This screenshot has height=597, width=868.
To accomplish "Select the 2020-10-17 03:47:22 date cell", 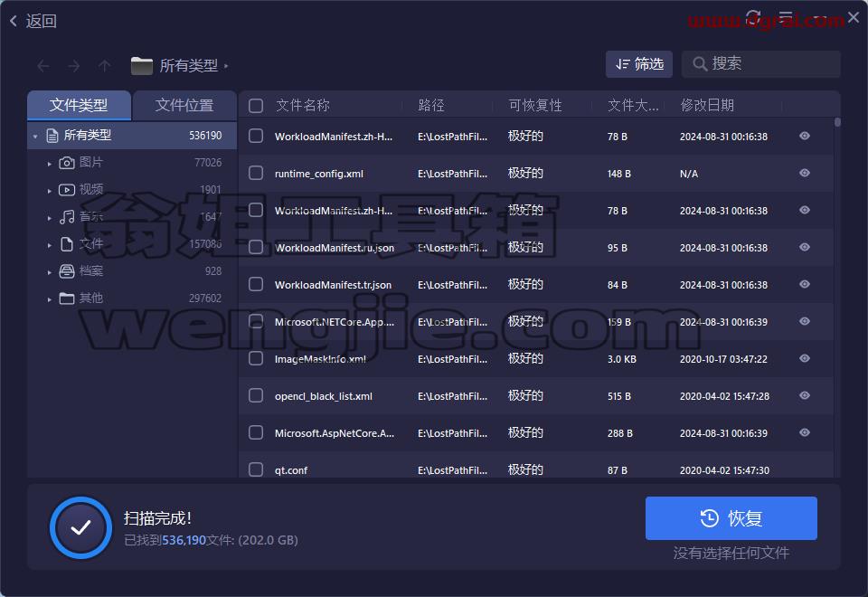I will (723, 359).
